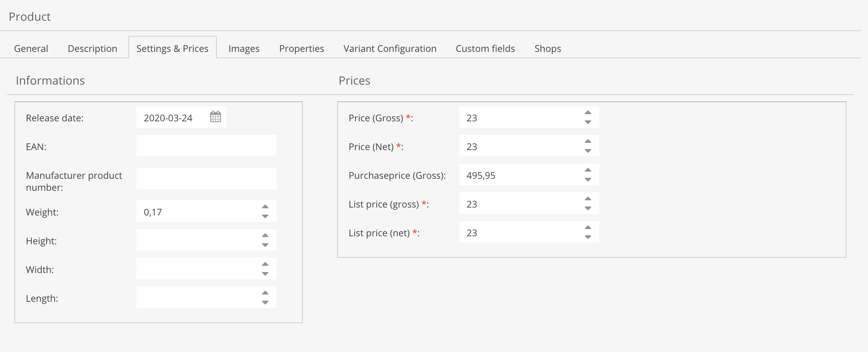
Task: Lower Price (Net) with the down arrow
Action: 588,151
